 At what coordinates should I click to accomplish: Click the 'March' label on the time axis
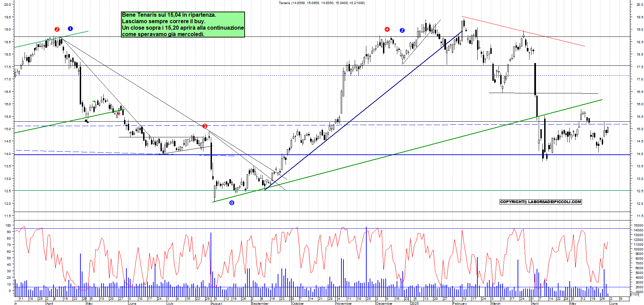point(496,303)
